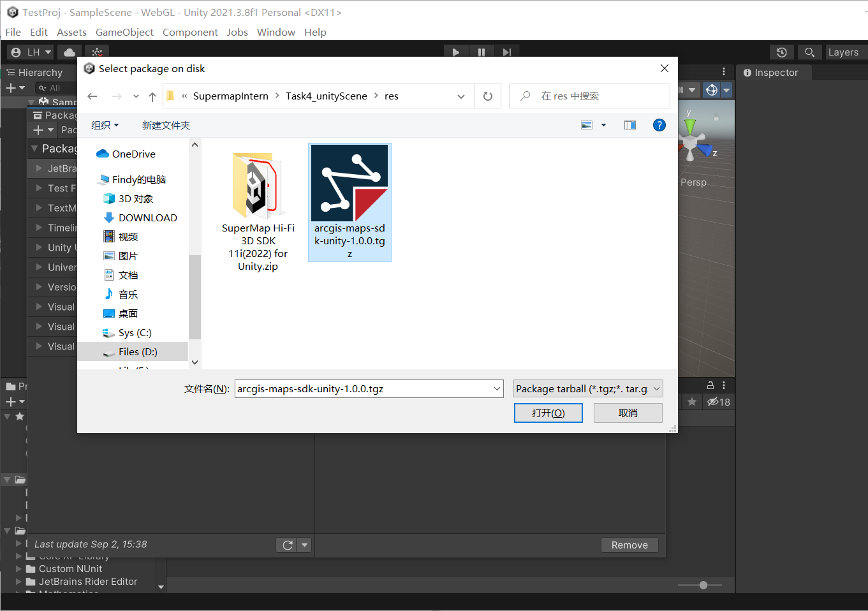Click the 取消 cancel button
This screenshot has width=868, height=611.
click(628, 413)
